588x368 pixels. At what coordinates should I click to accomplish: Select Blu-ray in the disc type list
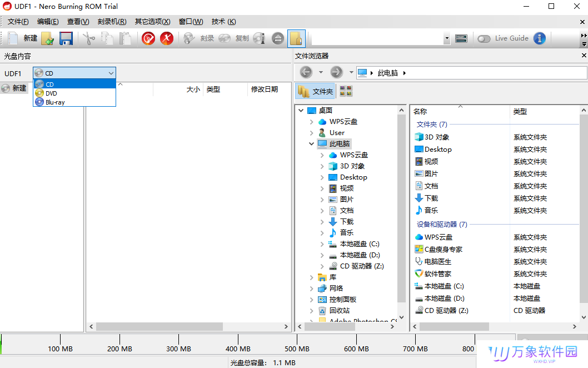pos(74,102)
